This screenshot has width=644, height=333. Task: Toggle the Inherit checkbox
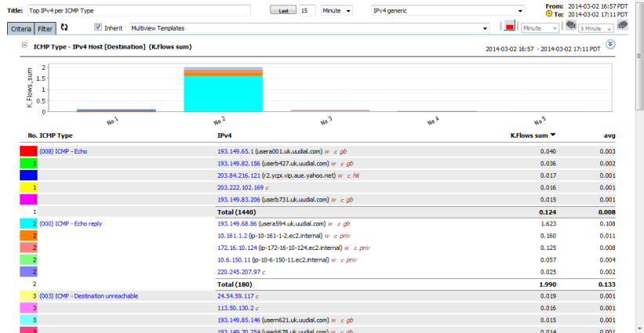98,27
